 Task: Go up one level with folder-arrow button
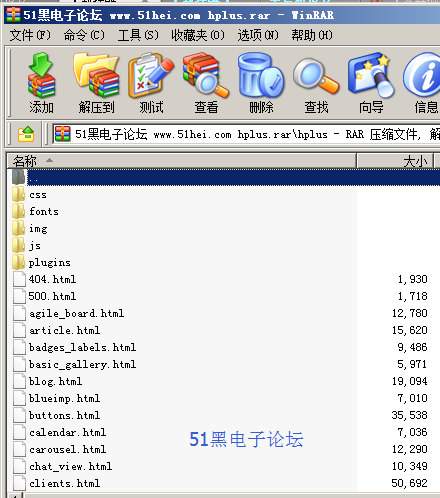(x=26, y=134)
